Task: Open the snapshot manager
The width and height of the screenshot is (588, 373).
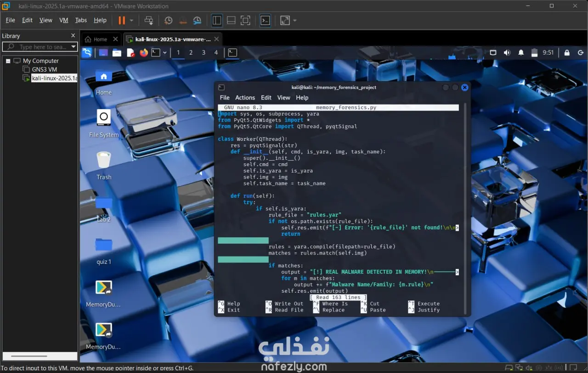Action: [x=197, y=20]
